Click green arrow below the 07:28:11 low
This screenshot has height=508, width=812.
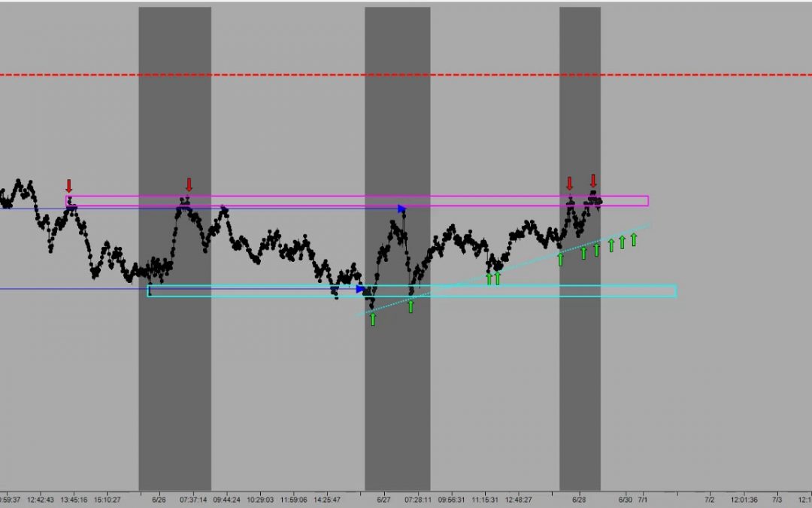(x=411, y=306)
